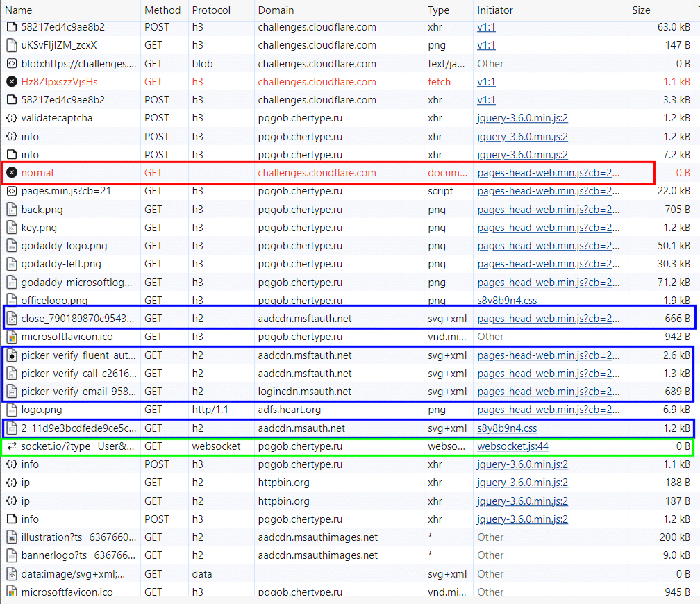Click the image icon beside godaddy-left.png
Screen dimensions: 700x604
coord(12,265)
